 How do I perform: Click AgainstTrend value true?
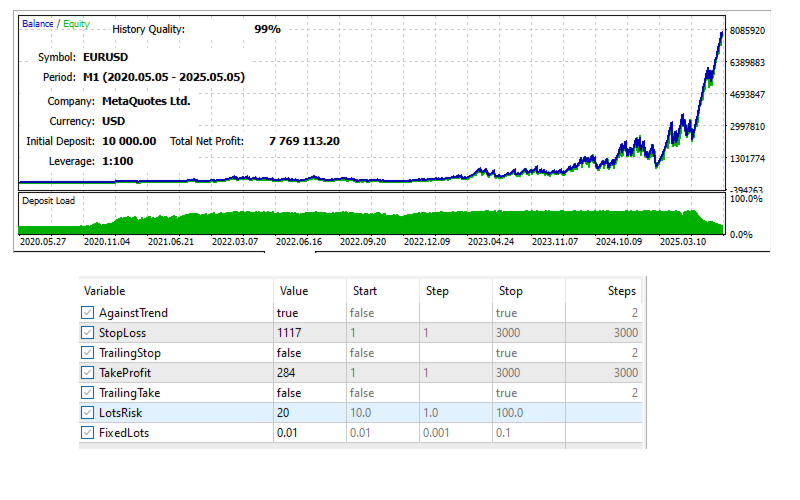[288, 313]
